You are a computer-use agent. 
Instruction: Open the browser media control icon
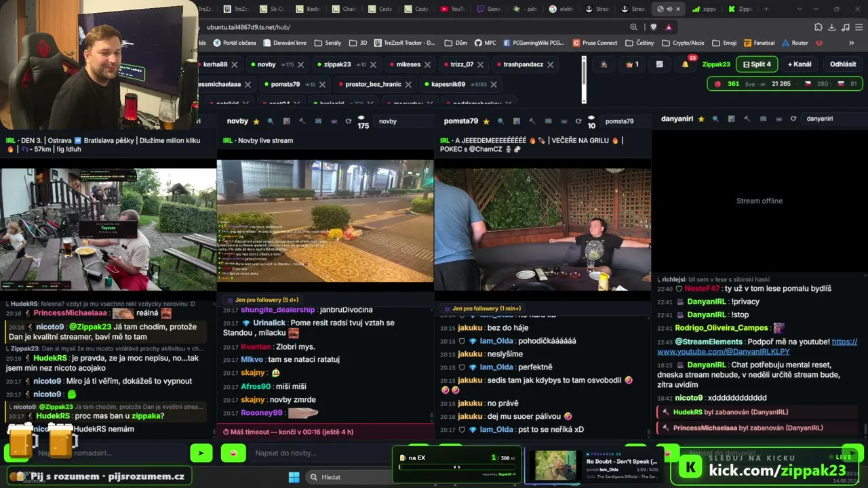(x=845, y=27)
